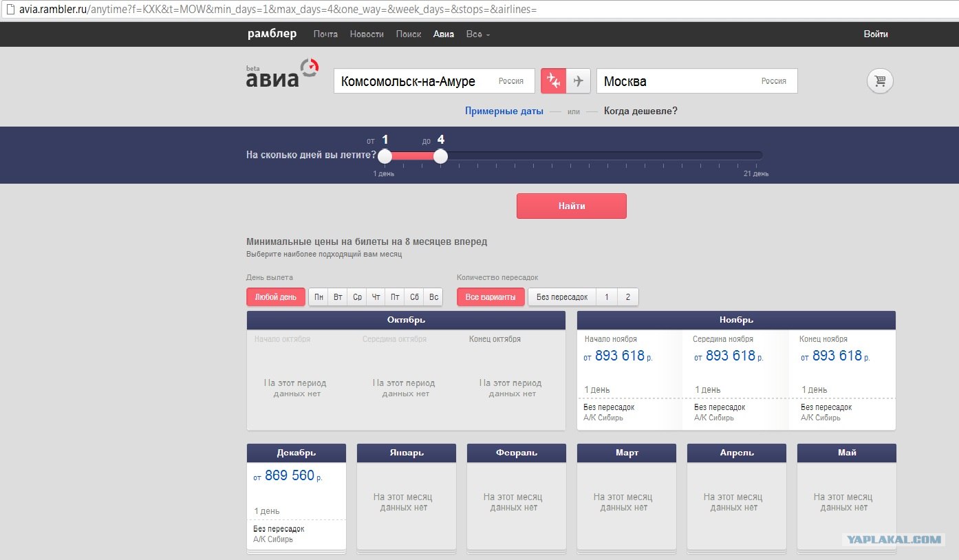This screenshot has height=560, width=959.
Task: Open Почта in top navigation
Action: 325,34
